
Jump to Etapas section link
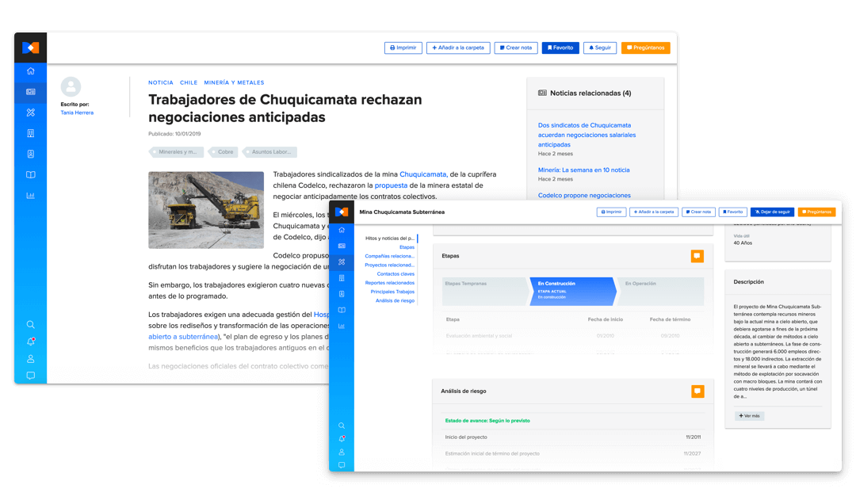click(407, 247)
